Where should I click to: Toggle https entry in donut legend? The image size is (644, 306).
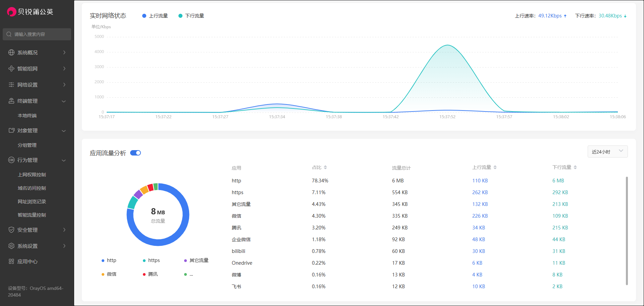[151, 260]
